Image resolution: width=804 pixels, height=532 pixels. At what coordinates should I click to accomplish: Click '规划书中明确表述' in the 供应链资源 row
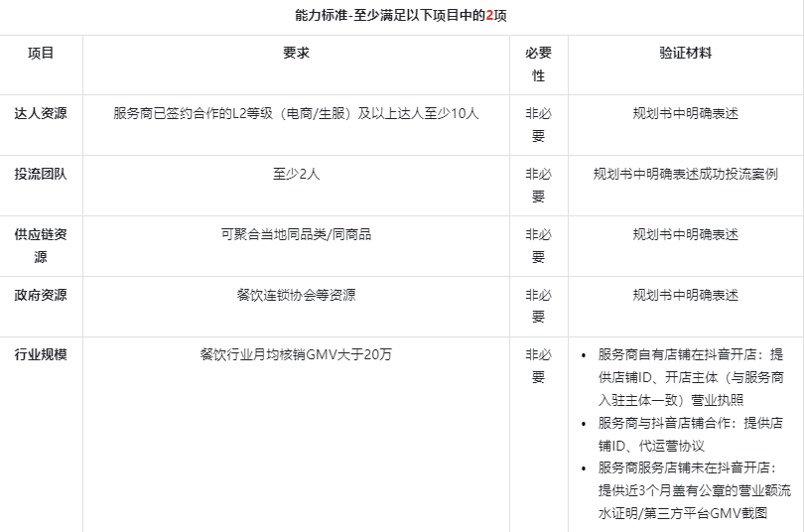point(686,234)
